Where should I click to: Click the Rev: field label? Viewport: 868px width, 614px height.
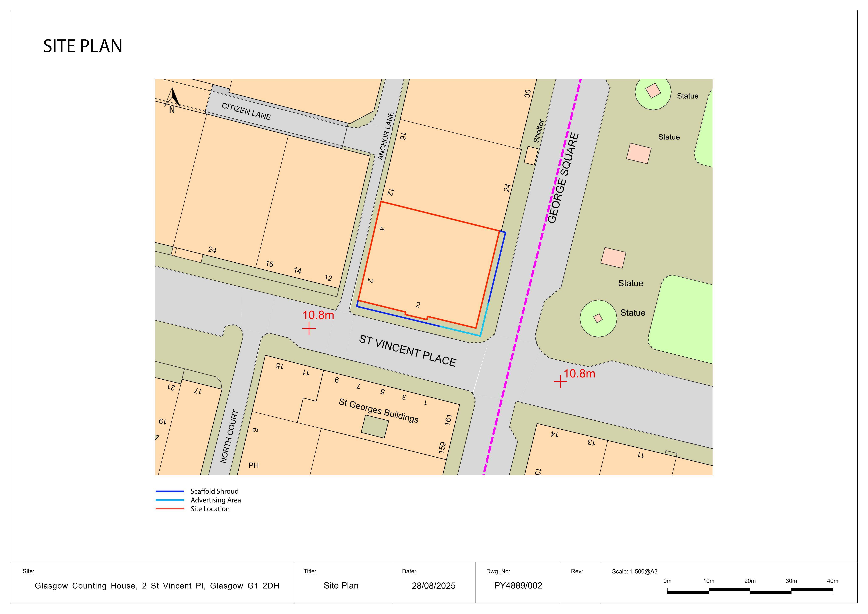pos(577,572)
